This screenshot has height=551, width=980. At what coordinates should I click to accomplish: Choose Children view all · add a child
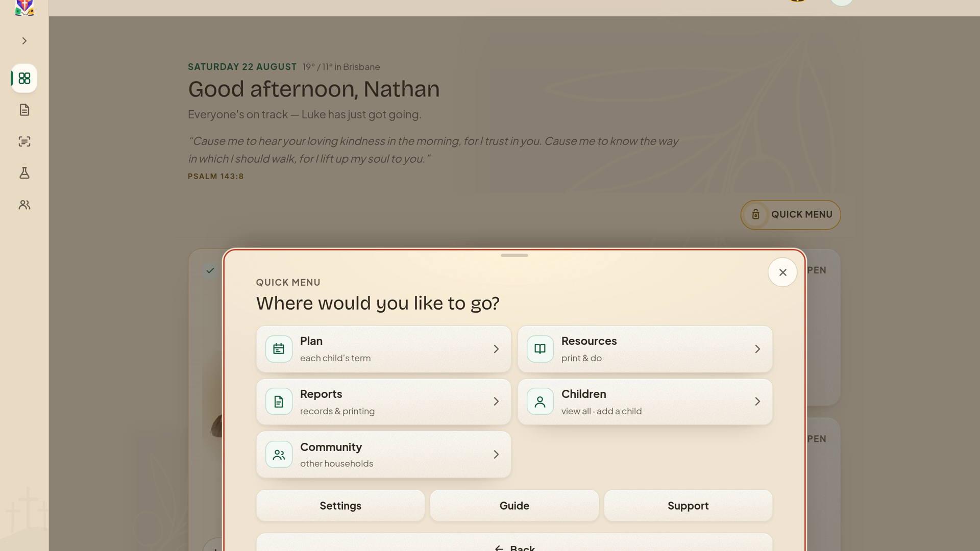click(x=645, y=402)
